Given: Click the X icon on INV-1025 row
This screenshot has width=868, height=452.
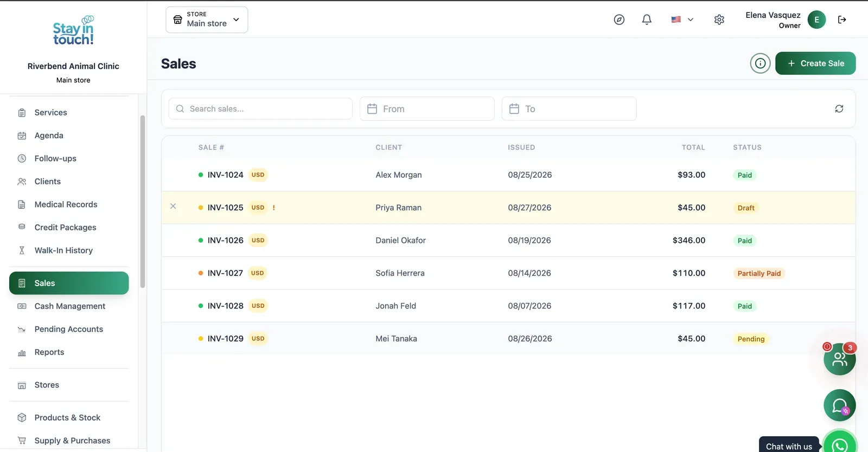Looking at the screenshot, I should [x=173, y=206].
